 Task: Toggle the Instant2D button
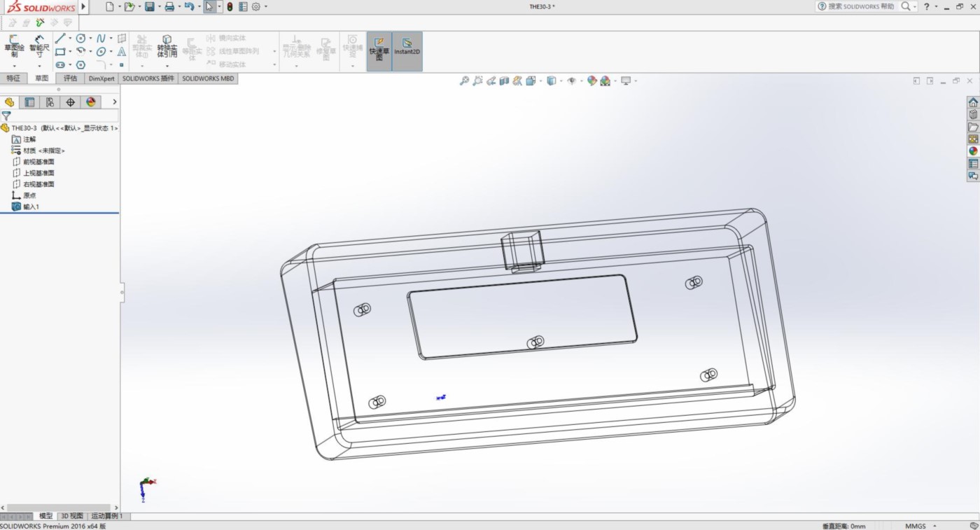coord(407,50)
